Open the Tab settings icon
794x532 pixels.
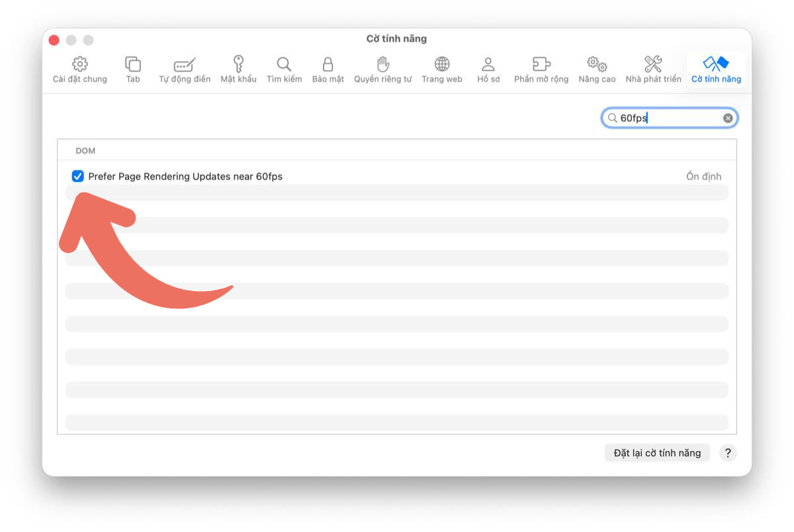[133, 64]
